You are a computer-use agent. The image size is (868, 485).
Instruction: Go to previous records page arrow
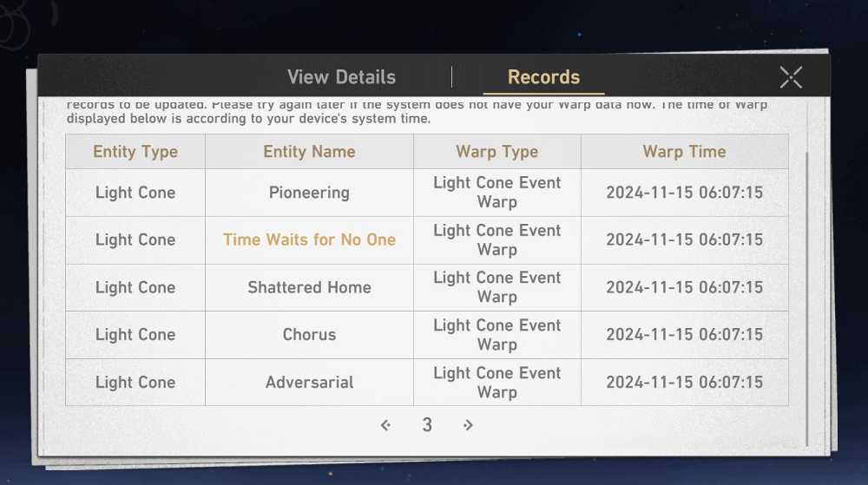coord(386,425)
